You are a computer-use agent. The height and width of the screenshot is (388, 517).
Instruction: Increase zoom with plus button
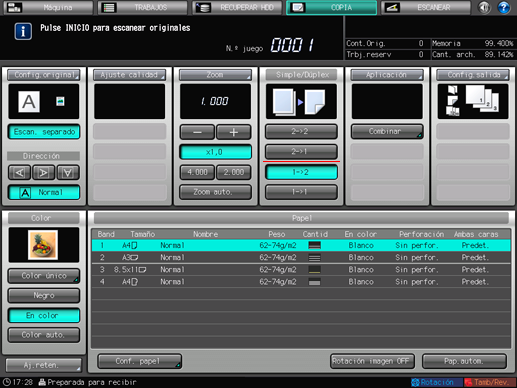click(x=233, y=132)
